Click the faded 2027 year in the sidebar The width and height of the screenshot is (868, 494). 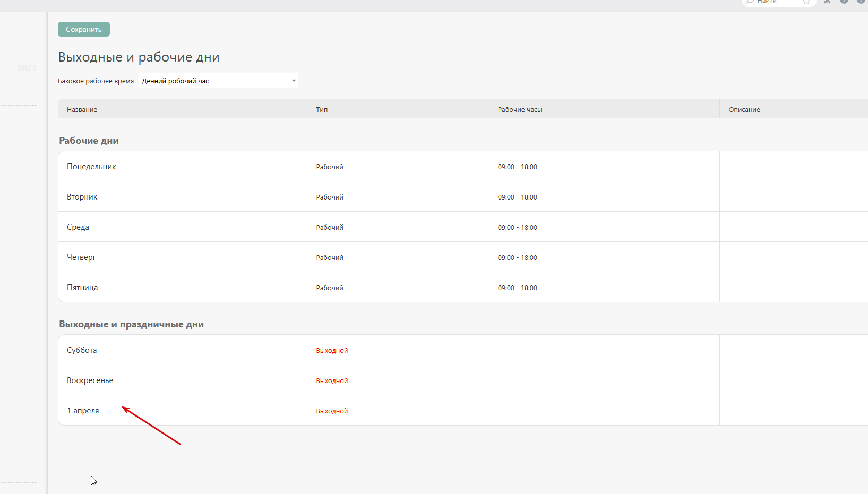tap(27, 67)
